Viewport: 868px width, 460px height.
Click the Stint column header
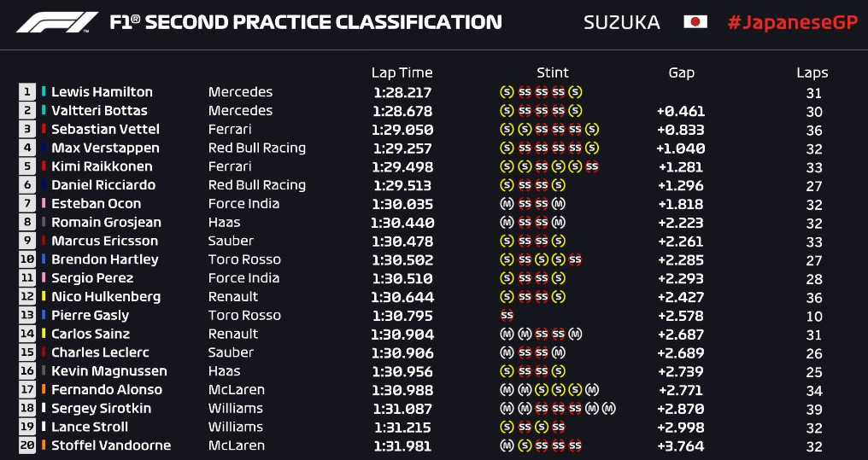[x=553, y=73]
